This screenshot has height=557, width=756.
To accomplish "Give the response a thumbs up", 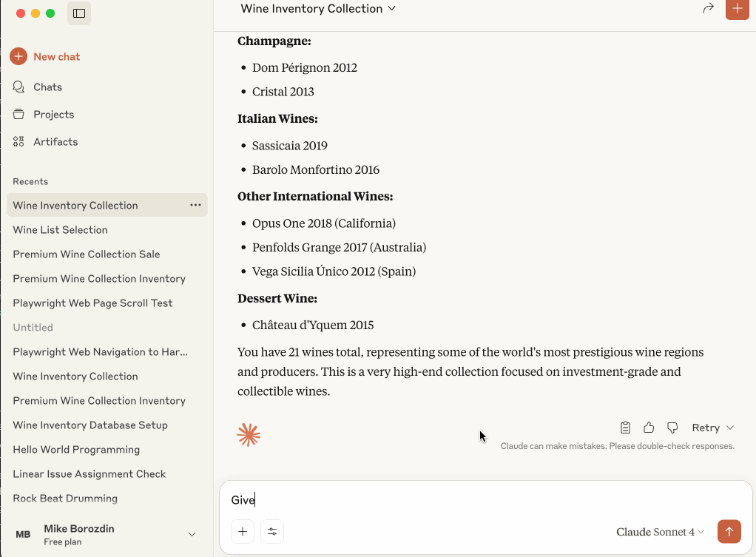I will (649, 428).
